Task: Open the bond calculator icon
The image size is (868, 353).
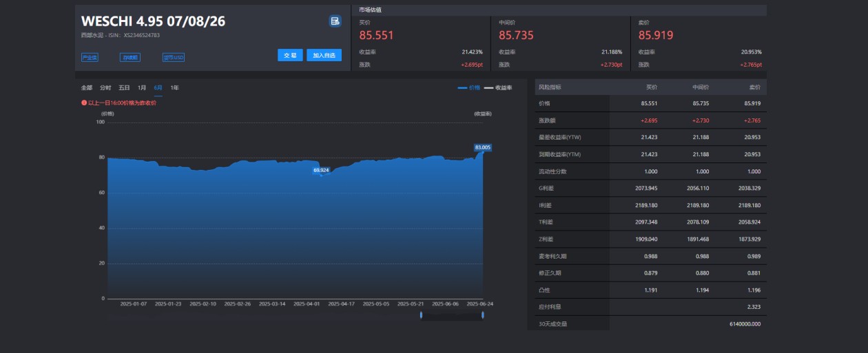Action: click(335, 21)
